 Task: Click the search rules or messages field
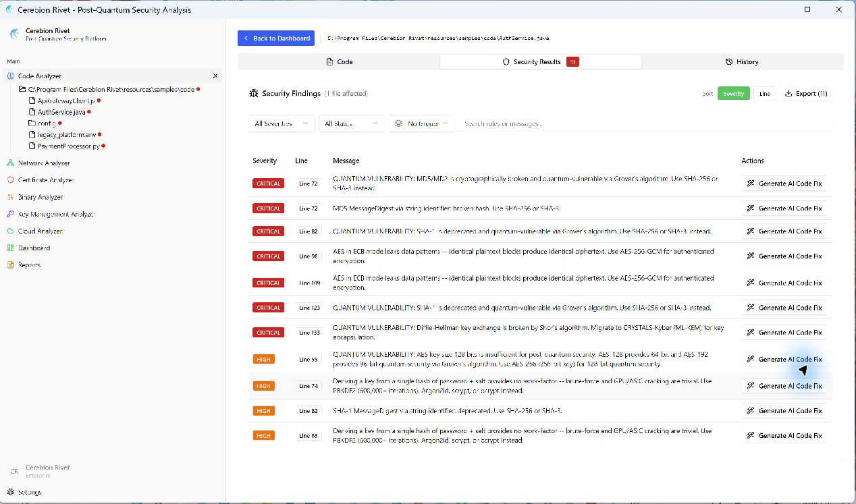pos(645,124)
